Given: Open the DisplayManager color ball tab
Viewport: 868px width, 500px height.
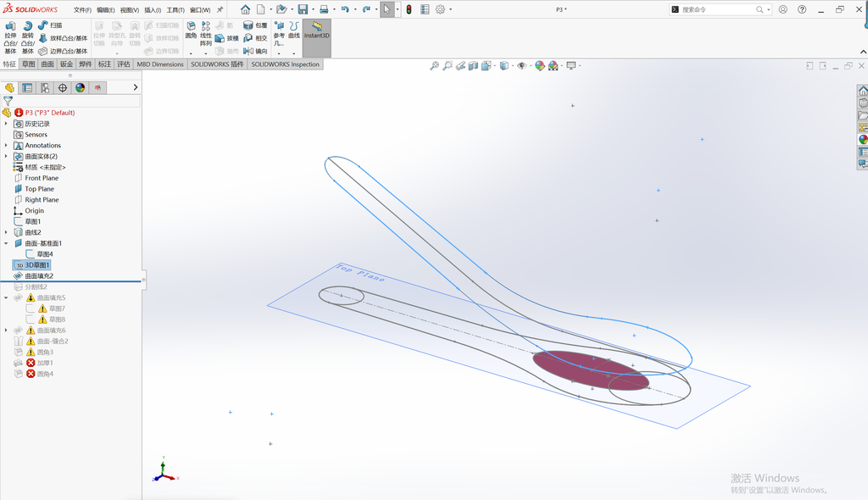Looking at the screenshot, I should pyautogui.click(x=81, y=88).
